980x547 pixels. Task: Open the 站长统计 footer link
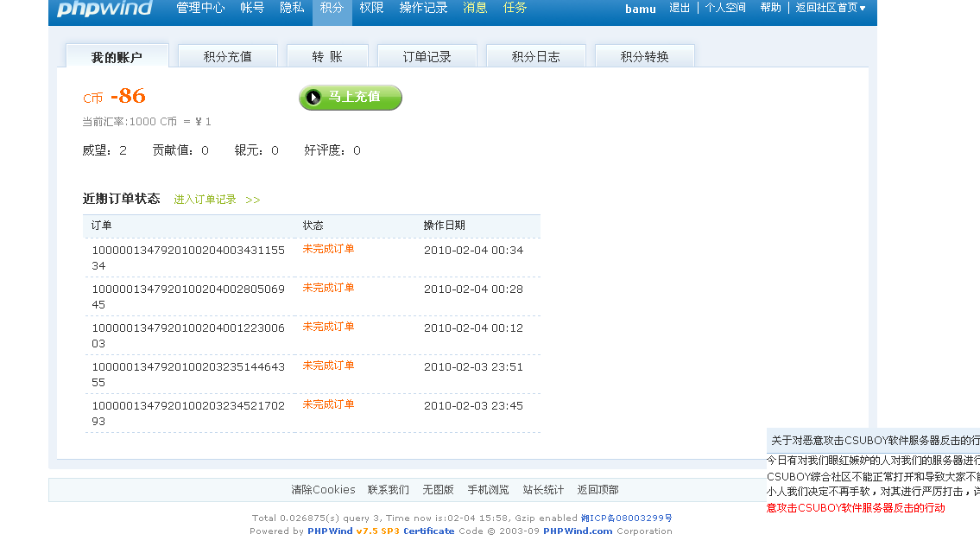pyautogui.click(x=543, y=490)
